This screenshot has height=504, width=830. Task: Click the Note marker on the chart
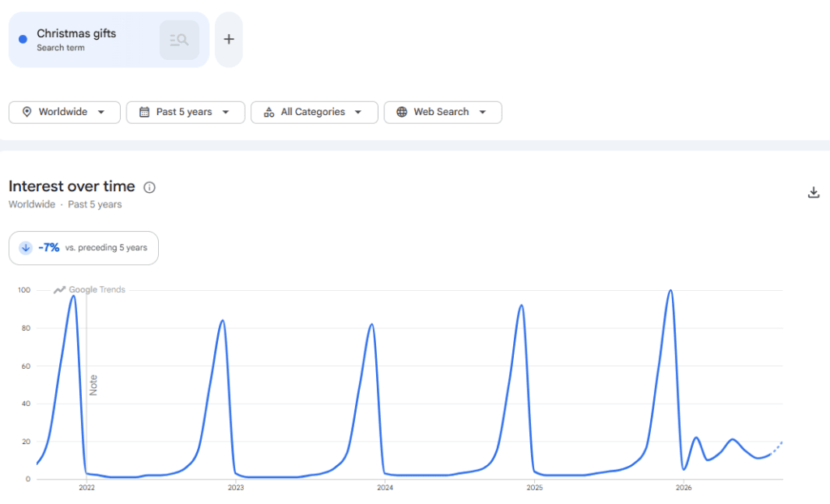coord(93,386)
